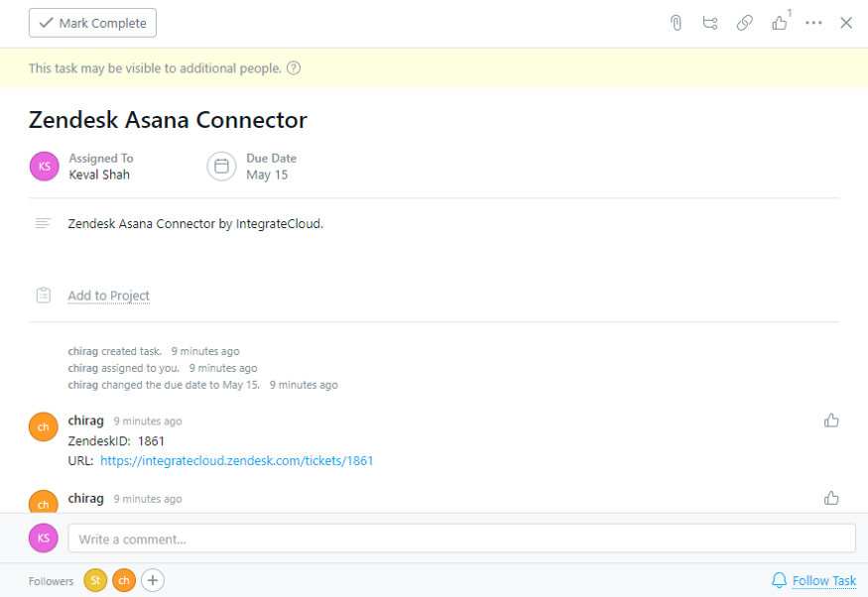
Task: Click chirag avatar on lowest comment
Action: [44, 501]
